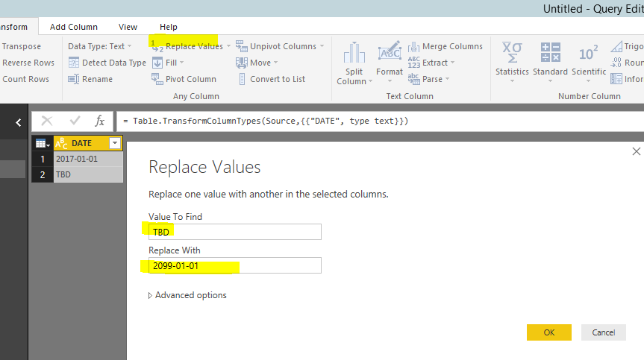This screenshot has height=360, width=644.
Task: Click the Information icon
Action: click(616, 79)
